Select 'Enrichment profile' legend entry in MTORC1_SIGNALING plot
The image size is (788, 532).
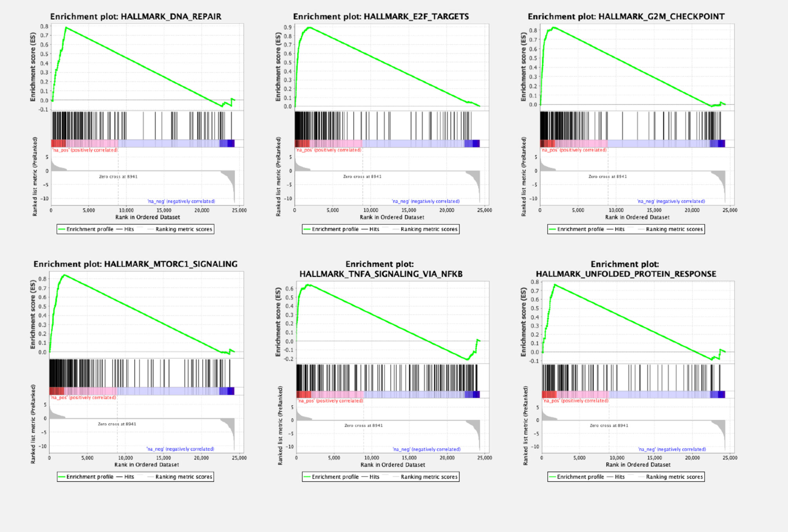click(x=86, y=477)
